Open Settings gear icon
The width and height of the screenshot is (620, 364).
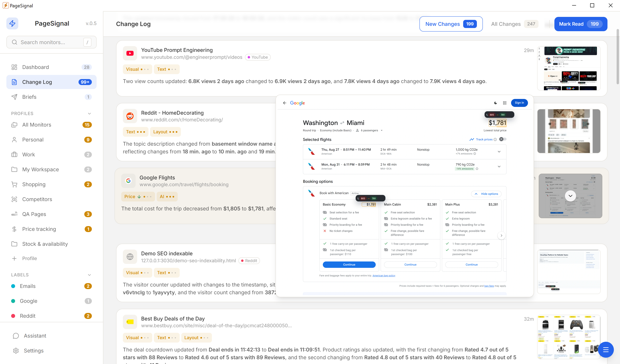tap(16, 351)
